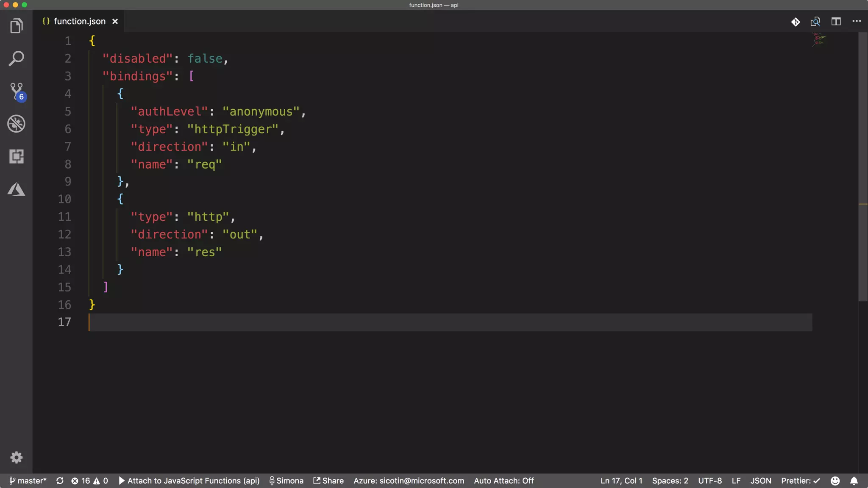
Task: Open the More Actions ellipsis menu
Action: pos(857,21)
